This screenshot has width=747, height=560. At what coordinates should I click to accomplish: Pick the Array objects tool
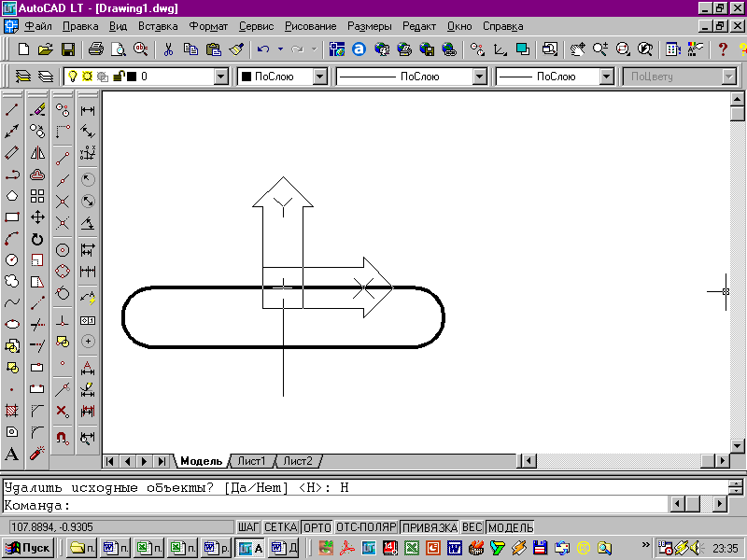pos(37,196)
